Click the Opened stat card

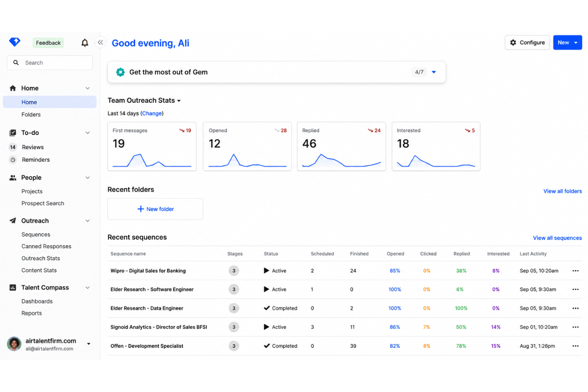[x=247, y=146]
